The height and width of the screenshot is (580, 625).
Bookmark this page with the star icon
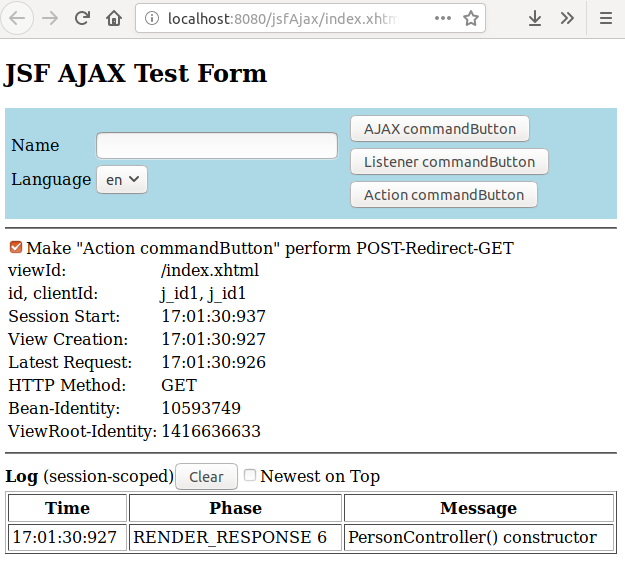pos(471,18)
